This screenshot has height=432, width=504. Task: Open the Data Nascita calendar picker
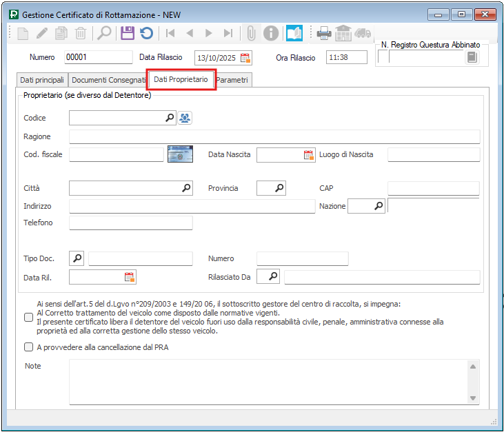[x=308, y=155]
